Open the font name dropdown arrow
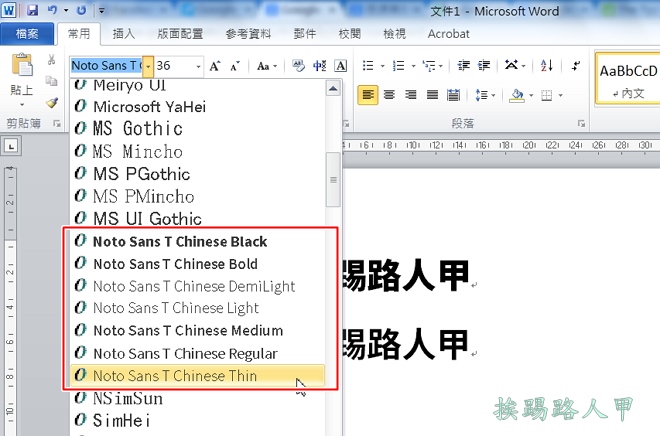Screen dimensions: 660x436 (148, 66)
